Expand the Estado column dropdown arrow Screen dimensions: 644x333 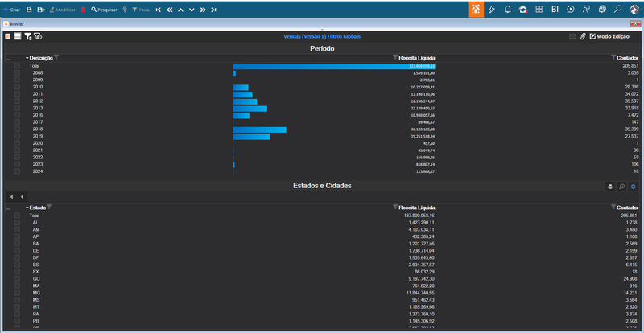point(27,208)
